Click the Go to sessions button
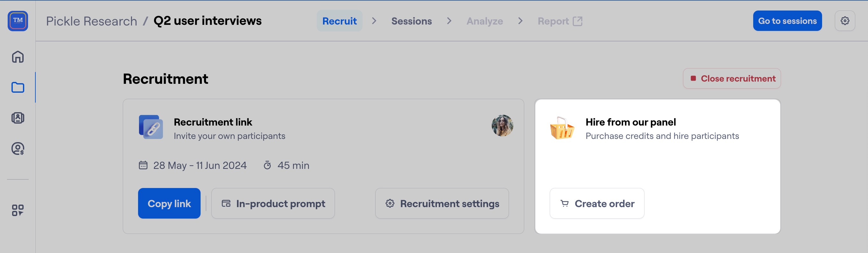The height and width of the screenshot is (253, 868). click(787, 21)
